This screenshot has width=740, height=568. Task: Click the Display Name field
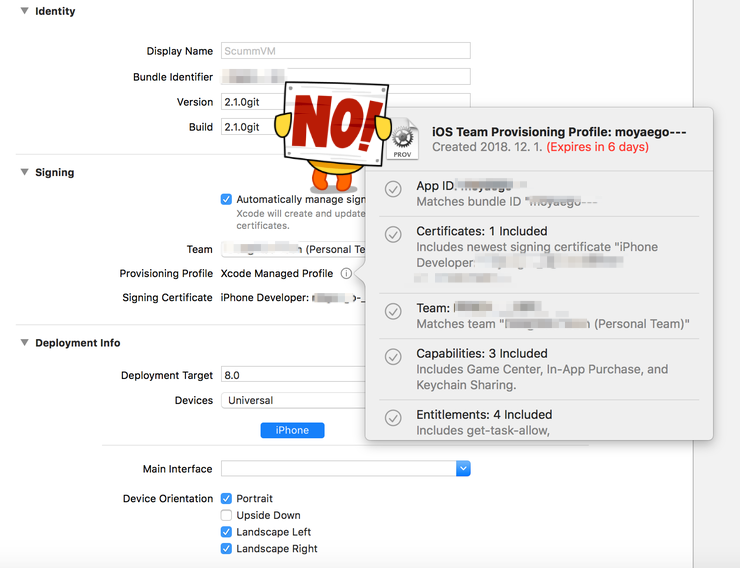[346, 51]
